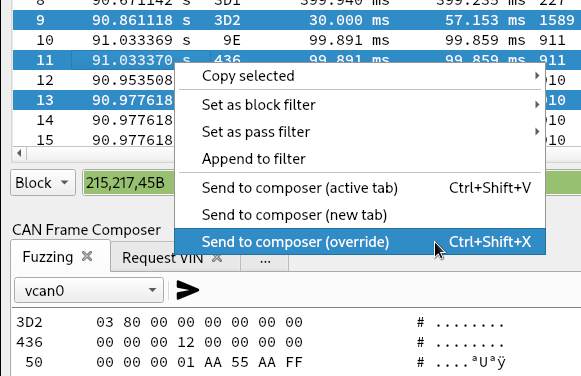The image size is (581, 376).
Task: Select row 13 timestamp 90.977618
Action: tap(132, 100)
